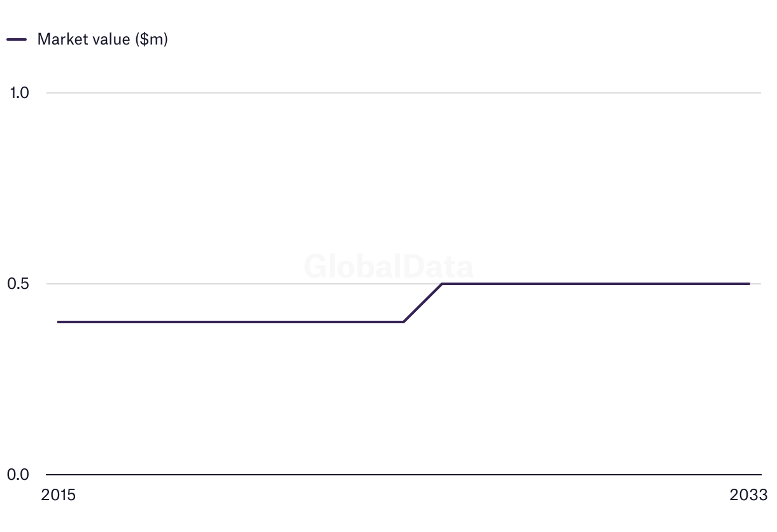Click the 2033 x-axis label
The width and height of the screenshot is (777, 532).
(749, 495)
